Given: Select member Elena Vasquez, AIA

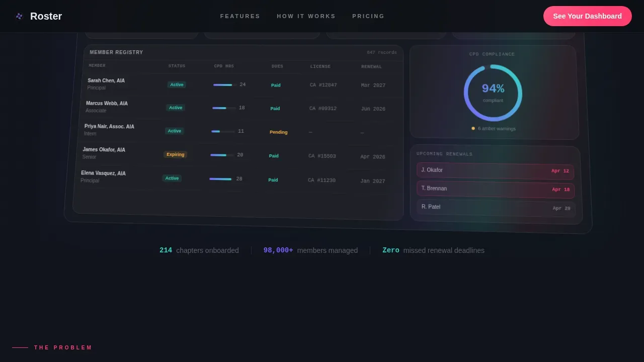Looking at the screenshot, I should coord(103,173).
